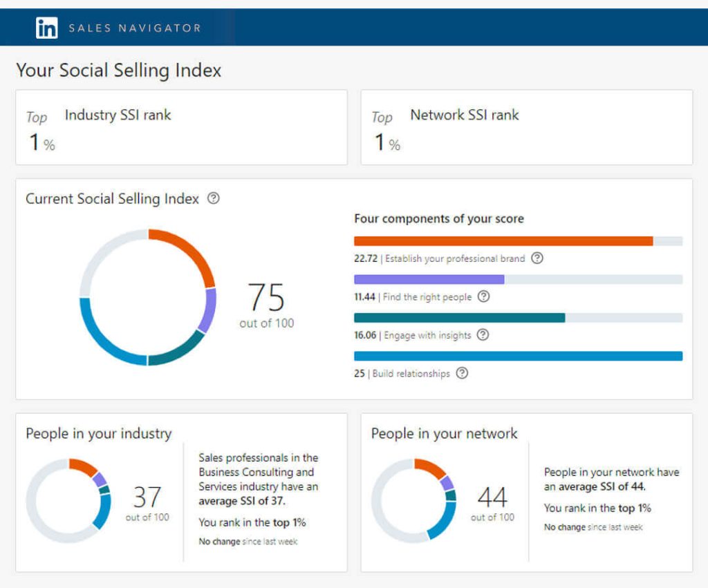Screen dimensions: 708x588
Task: Click the main donut chart showing score 75
Action: point(148,297)
